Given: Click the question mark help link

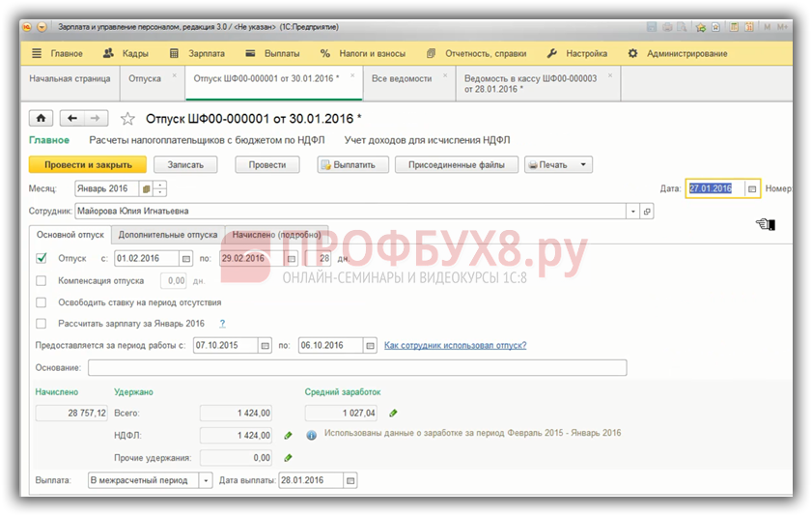Looking at the screenshot, I should (x=222, y=324).
